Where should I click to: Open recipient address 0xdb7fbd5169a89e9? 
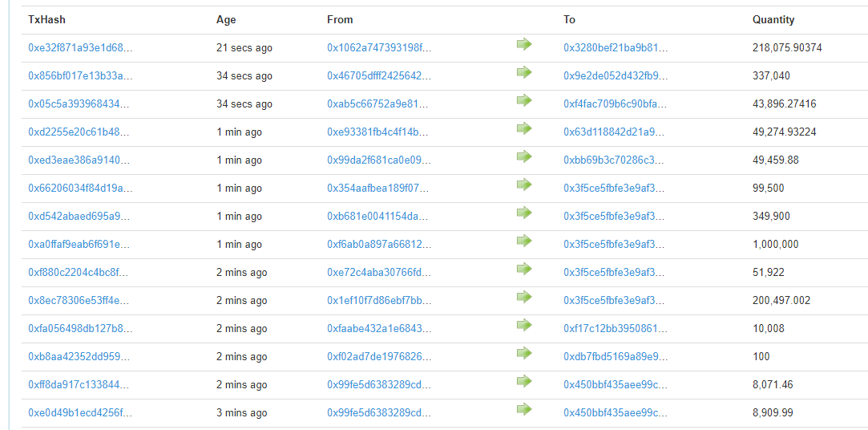(x=615, y=357)
